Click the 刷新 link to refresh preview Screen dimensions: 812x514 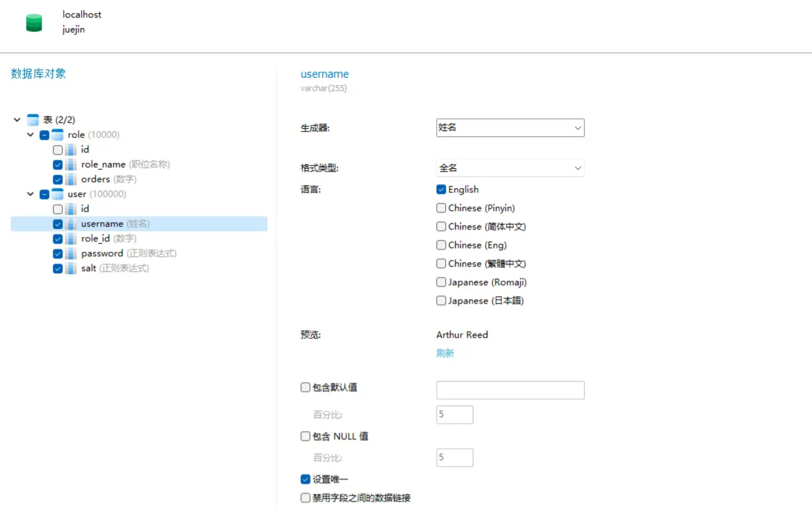445,353
